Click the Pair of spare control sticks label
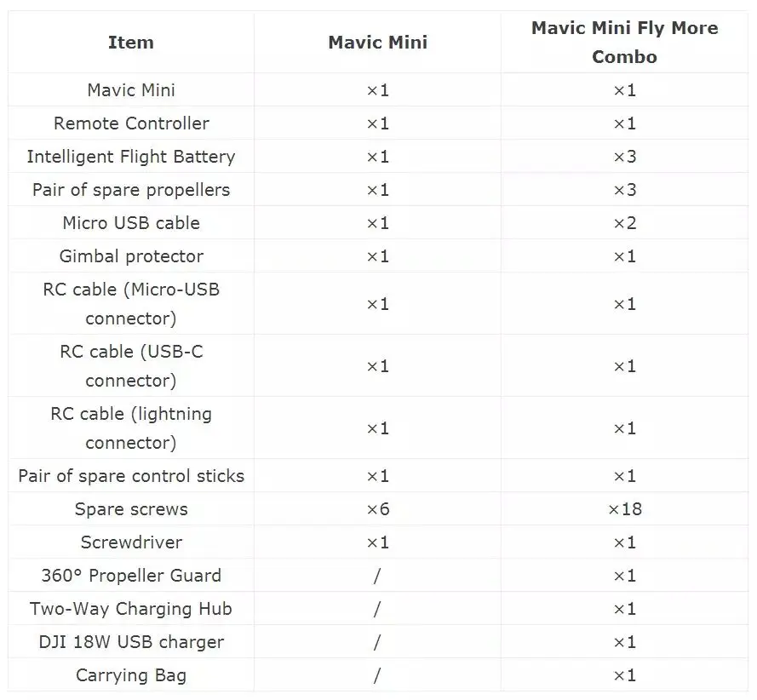Screen dimensions: 757x700 click(x=131, y=476)
